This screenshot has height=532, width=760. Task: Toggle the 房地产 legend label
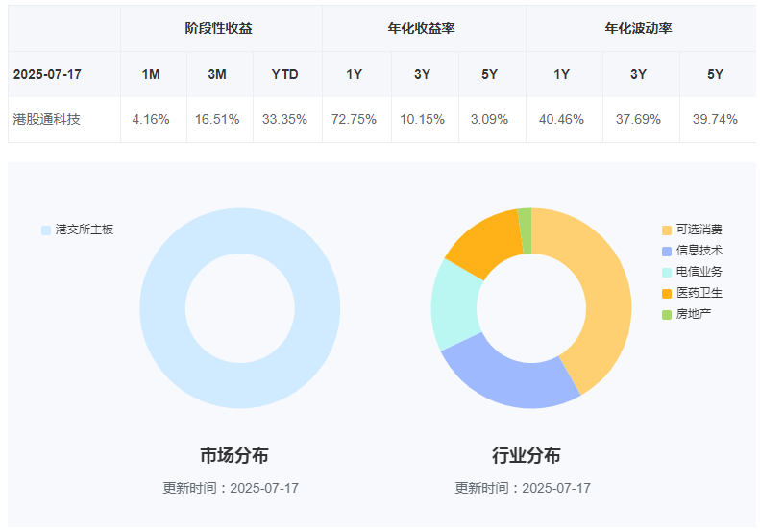coord(693,314)
